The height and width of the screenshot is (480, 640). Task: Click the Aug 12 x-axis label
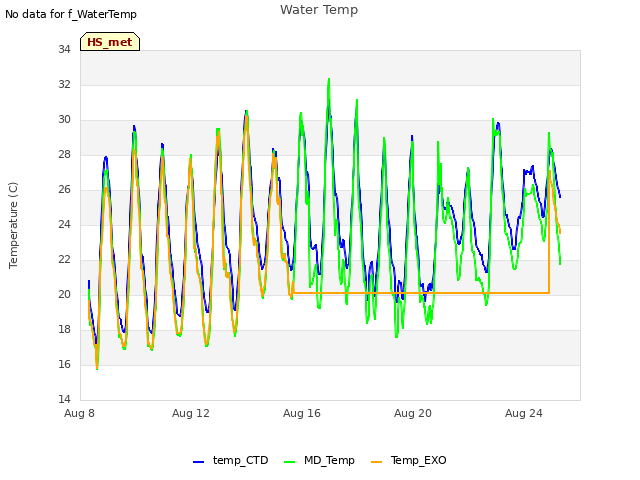[x=191, y=413]
